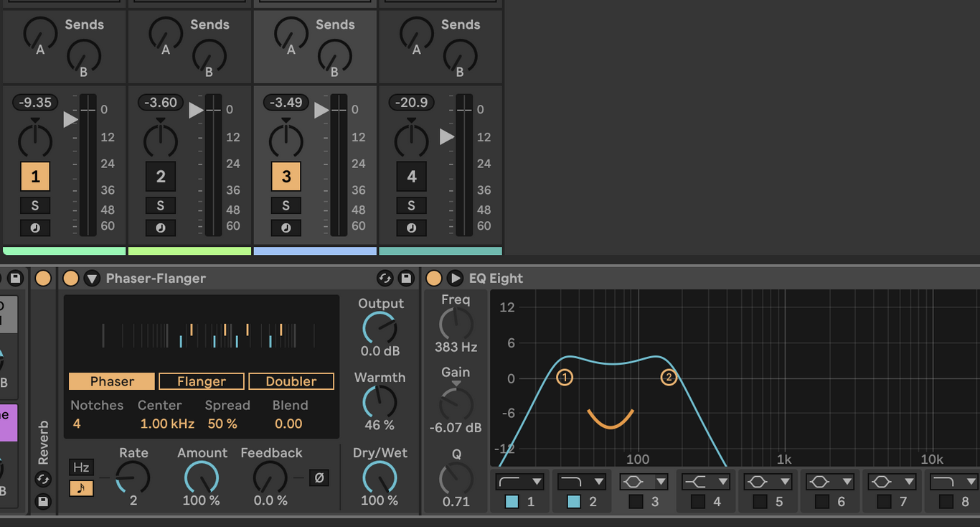980x527 pixels.
Task: Select the Hz rate mode button
Action: pos(81,467)
